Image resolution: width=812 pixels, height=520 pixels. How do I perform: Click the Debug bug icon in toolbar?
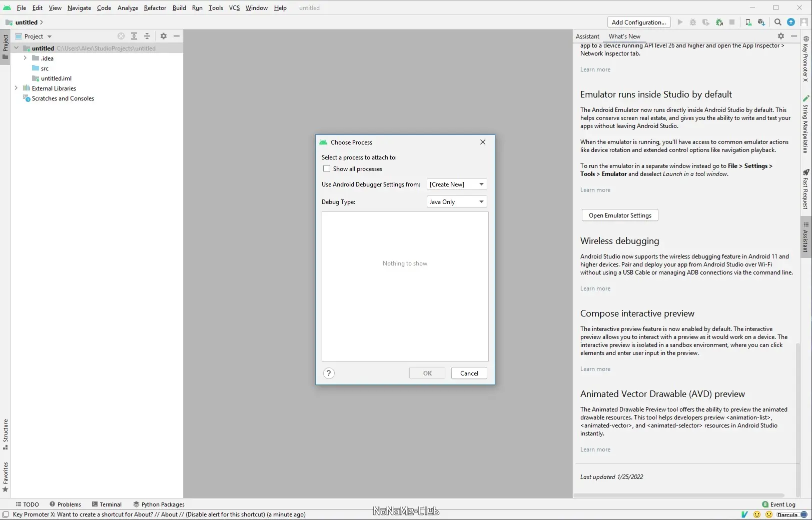click(x=693, y=22)
